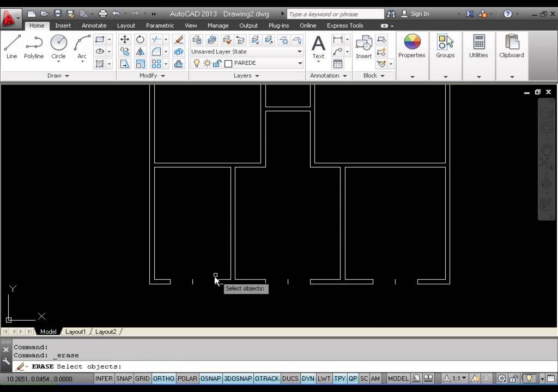
Task: Select the Text annotation tool
Action: coord(318,47)
